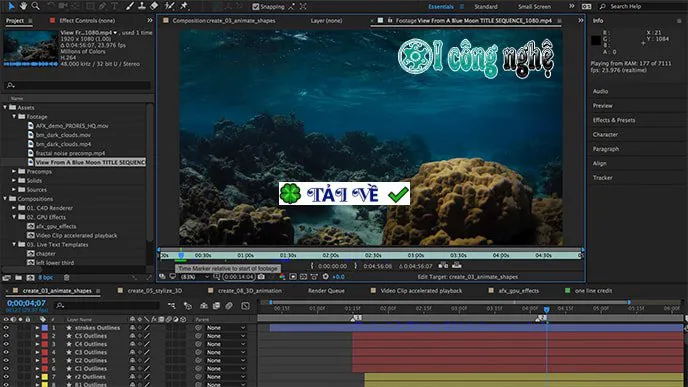Expand properties of C5 Outlines layer
The image size is (688, 387).
pos(37,336)
